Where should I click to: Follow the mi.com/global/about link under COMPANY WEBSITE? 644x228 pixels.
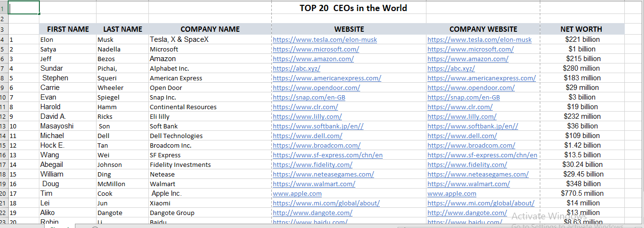[x=481, y=203]
